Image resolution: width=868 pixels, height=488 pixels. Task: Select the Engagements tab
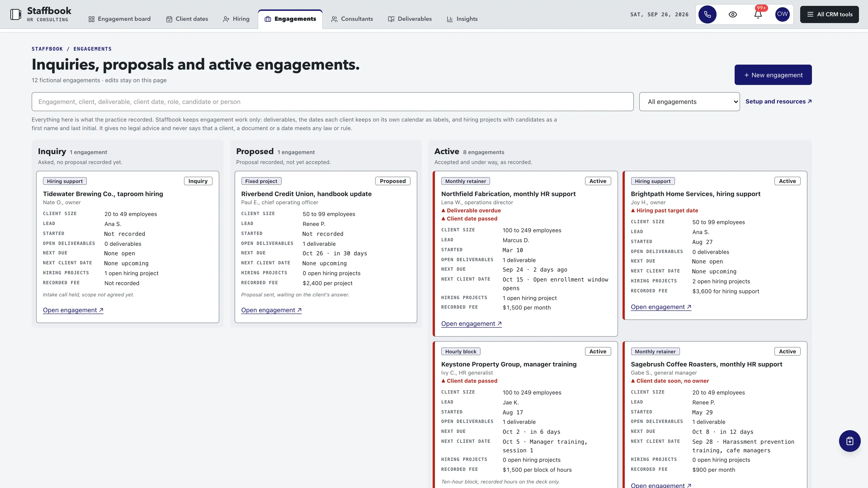point(290,19)
